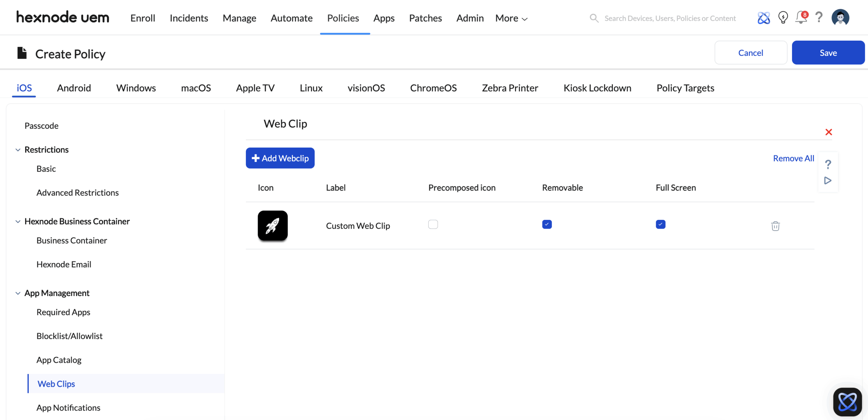Cancel policy creation
The image size is (868, 420).
pyautogui.click(x=751, y=53)
